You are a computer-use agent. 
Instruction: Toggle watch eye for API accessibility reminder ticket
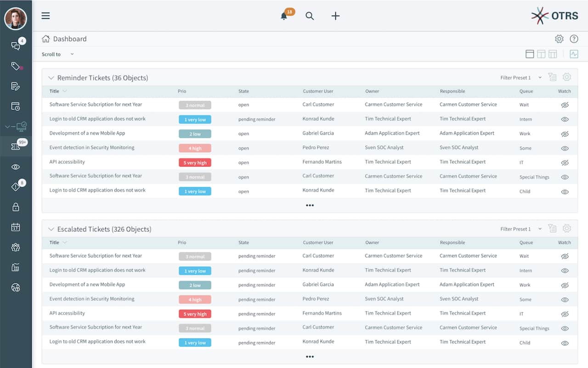click(565, 162)
